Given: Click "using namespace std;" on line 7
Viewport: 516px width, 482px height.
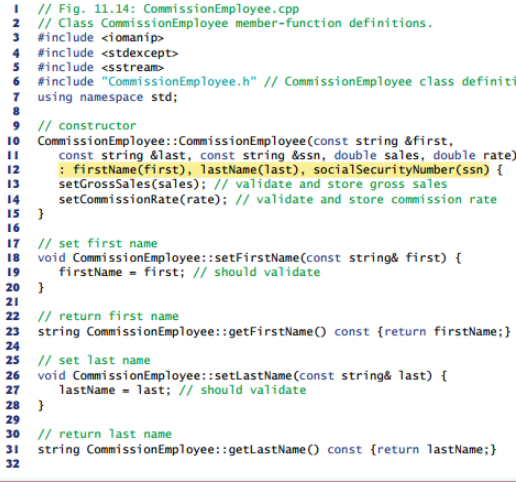Looking at the screenshot, I should click(108, 97).
